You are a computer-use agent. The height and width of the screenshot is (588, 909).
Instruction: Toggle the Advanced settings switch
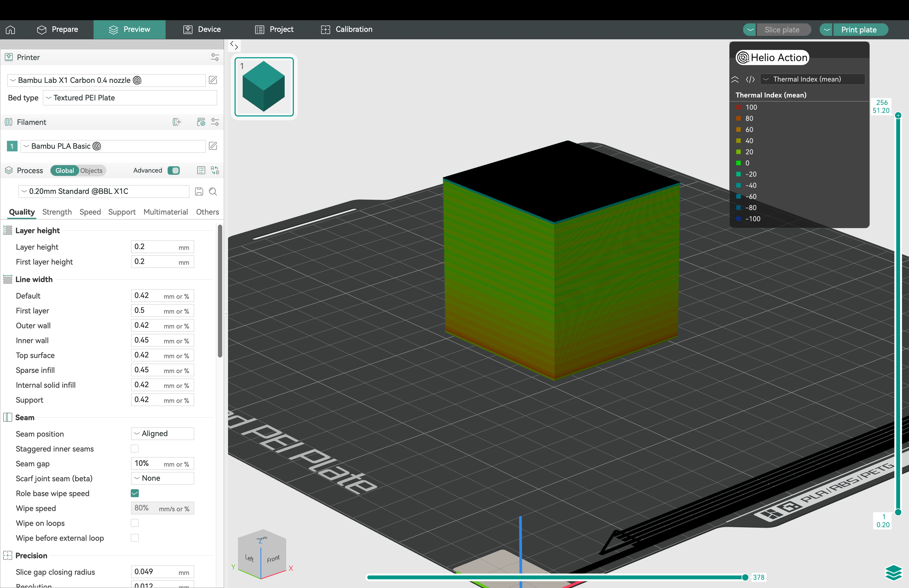click(174, 170)
